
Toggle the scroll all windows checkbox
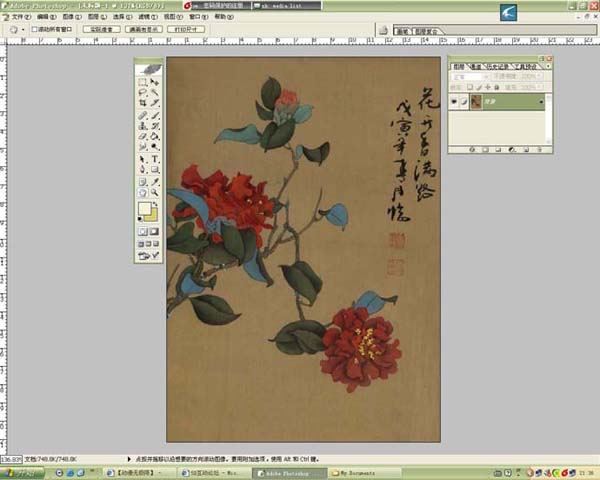34,29
